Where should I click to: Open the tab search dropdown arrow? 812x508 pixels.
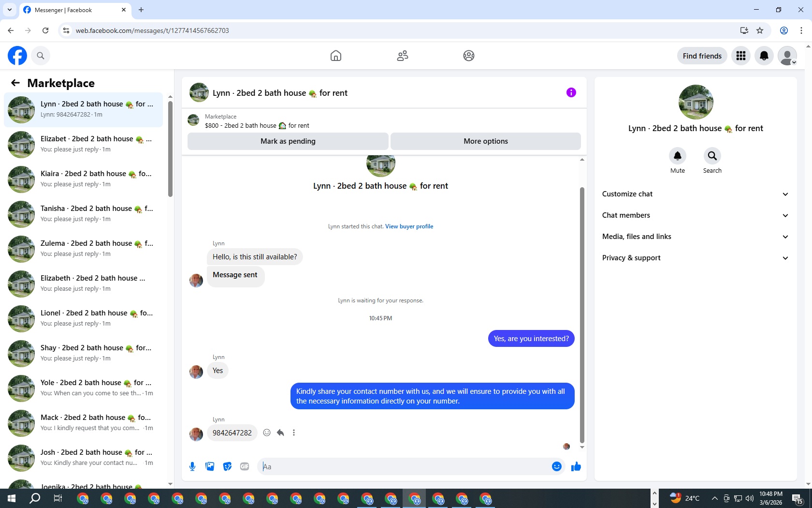(x=10, y=10)
